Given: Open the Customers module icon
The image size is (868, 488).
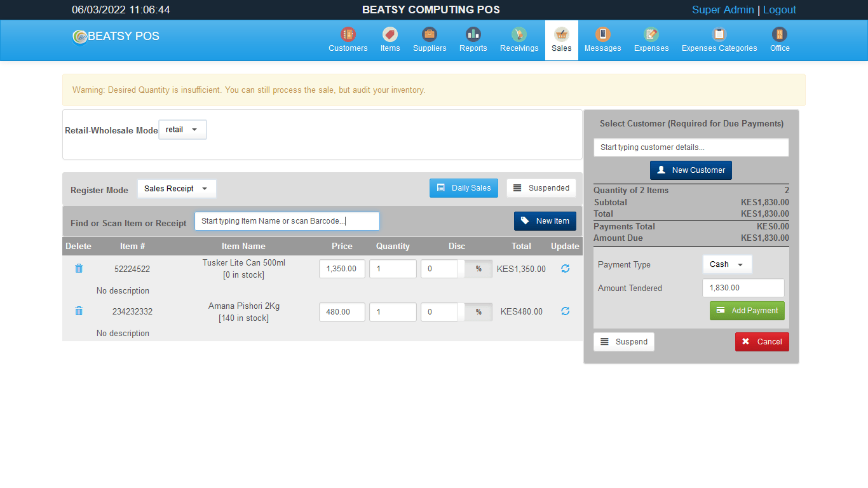Looking at the screenshot, I should tap(348, 35).
